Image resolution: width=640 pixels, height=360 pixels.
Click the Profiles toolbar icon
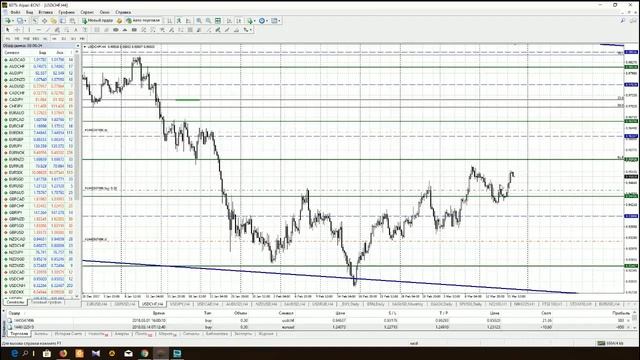click(20, 20)
